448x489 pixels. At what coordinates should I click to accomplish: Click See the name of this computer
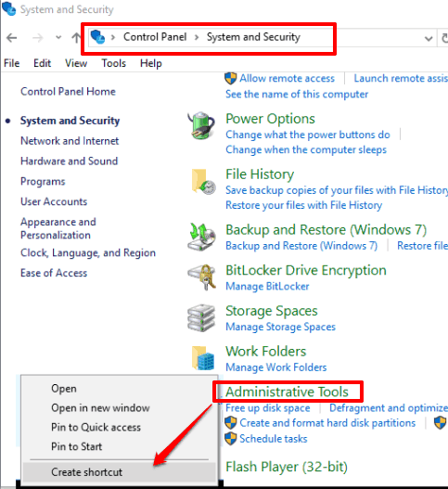point(297,95)
